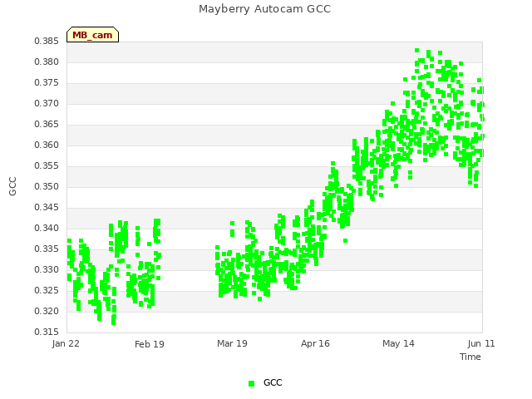
Task: Click the 0.360 y-axis value
Action: point(47,145)
